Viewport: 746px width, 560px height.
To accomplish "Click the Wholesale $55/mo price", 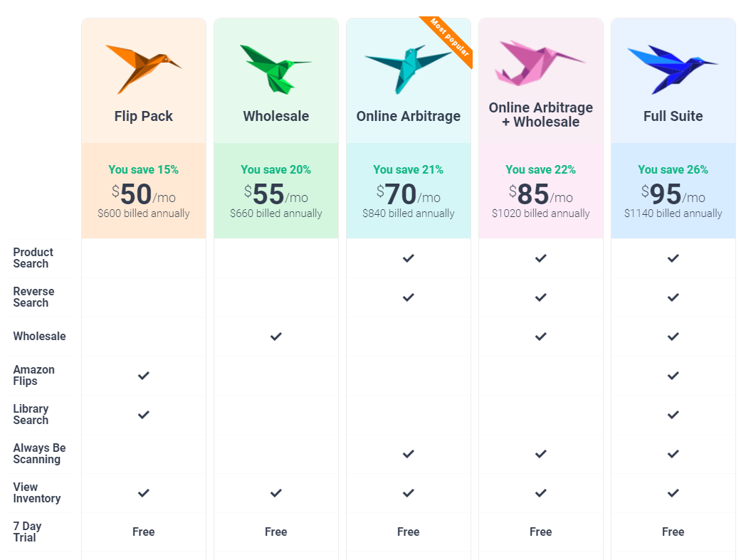I will (276, 194).
